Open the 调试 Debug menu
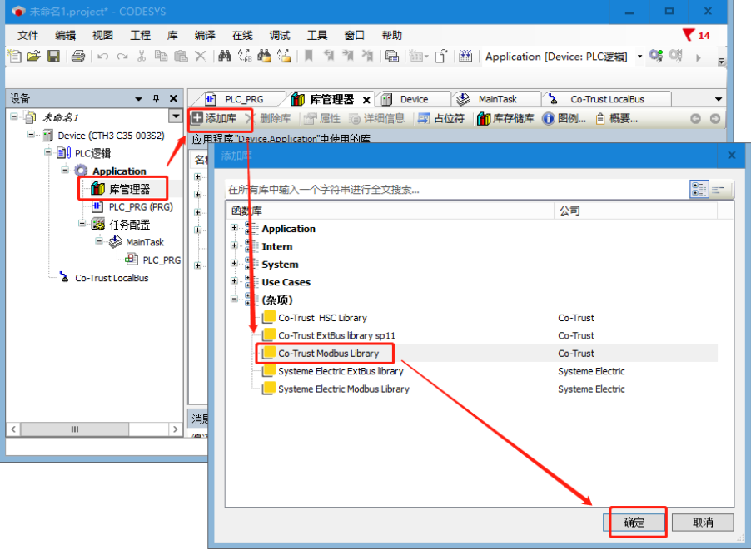752x551 pixels. (x=280, y=35)
